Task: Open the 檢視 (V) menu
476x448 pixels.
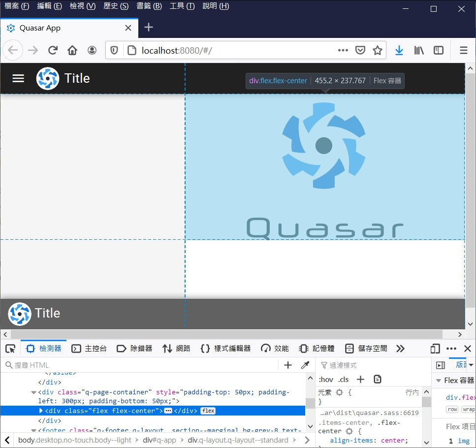Action: tap(83, 6)
